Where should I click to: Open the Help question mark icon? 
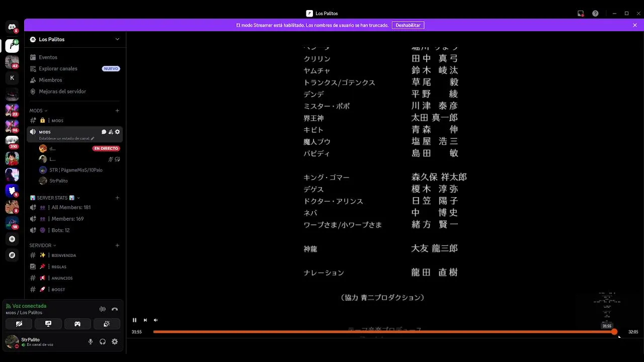click(x=595, y=14)
